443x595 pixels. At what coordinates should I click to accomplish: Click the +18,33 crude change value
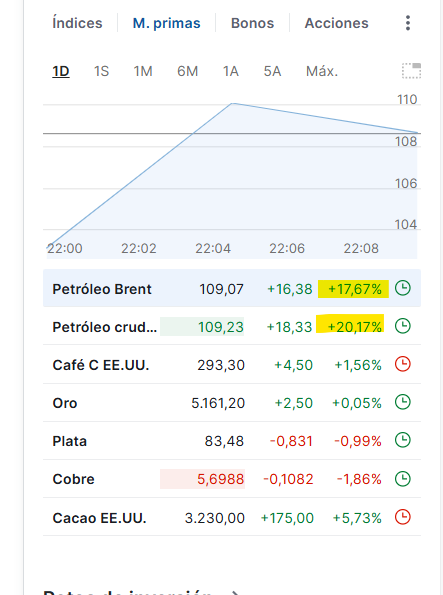(x=290, y=327)
